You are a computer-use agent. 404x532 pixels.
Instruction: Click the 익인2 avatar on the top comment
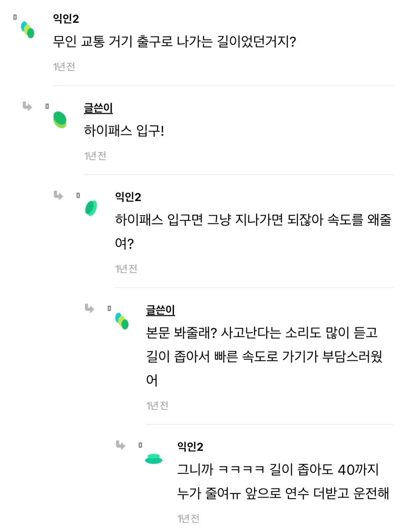tap(27, 29)
